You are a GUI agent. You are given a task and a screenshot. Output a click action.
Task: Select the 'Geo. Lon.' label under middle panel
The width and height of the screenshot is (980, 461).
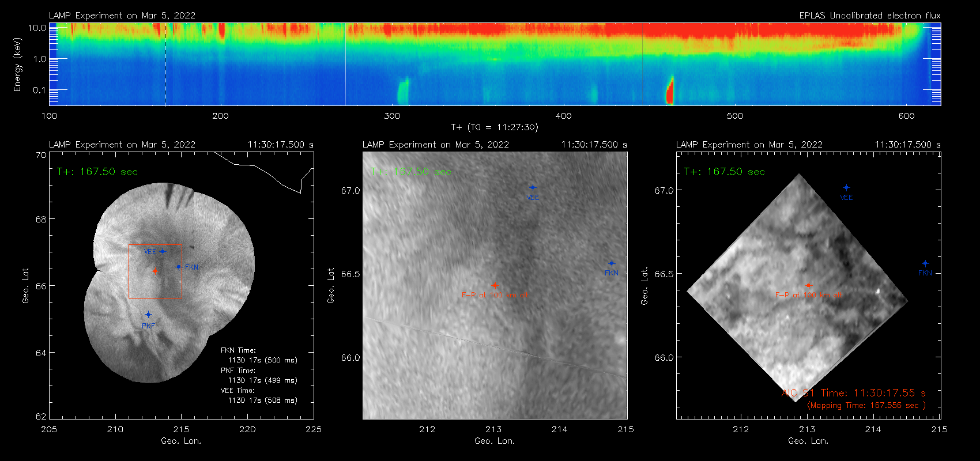(495, 441)
